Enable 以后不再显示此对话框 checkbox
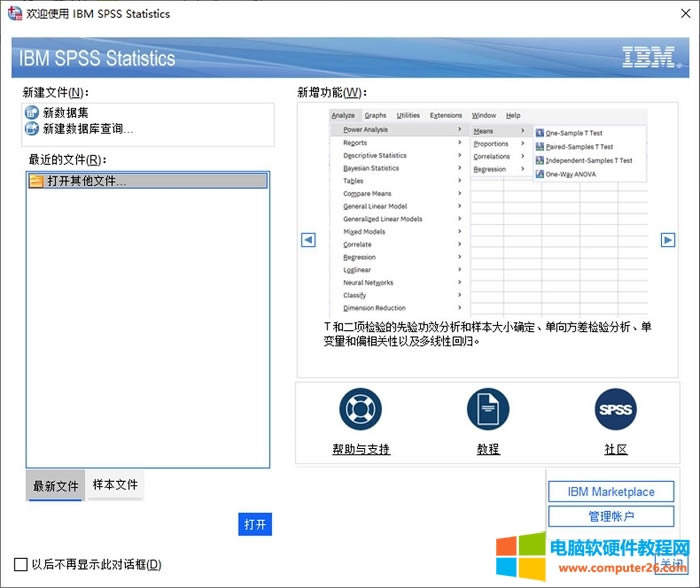 22,564
